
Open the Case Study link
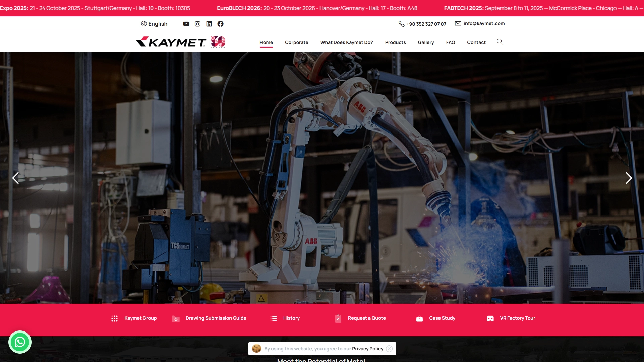tap(442, 318)
